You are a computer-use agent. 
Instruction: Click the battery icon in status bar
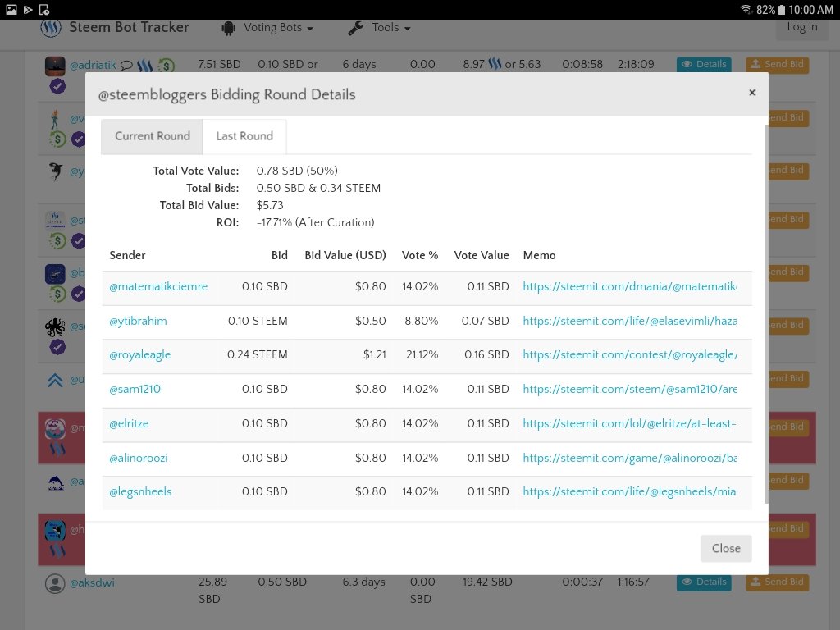[x=782, y=10]
